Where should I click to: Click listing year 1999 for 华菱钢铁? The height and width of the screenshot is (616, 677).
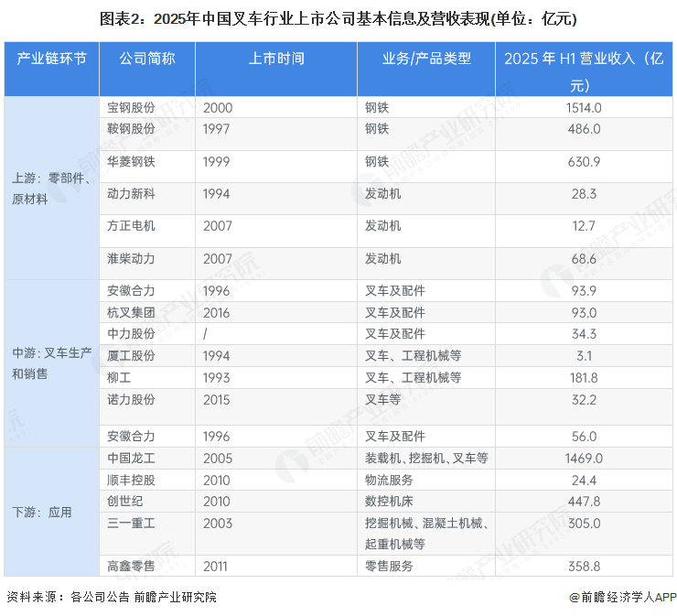216,162
